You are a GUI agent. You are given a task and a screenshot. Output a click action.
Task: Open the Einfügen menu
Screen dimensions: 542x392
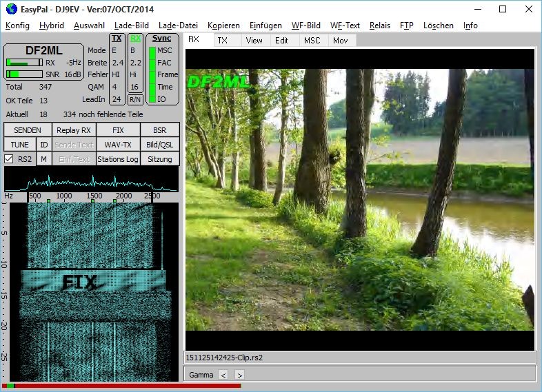click(265, 25)
